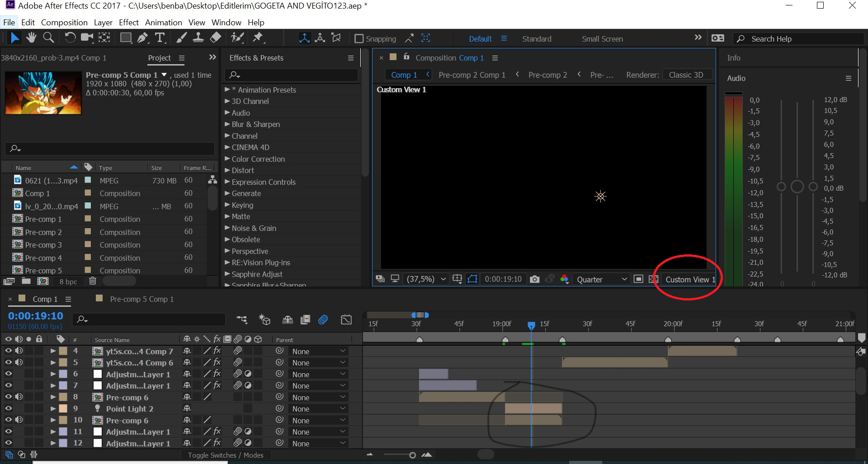The height and width of the screenshot is (464, 868).
Task: Click the Classic 3D renderer button
Action: (x=686, y=75)
